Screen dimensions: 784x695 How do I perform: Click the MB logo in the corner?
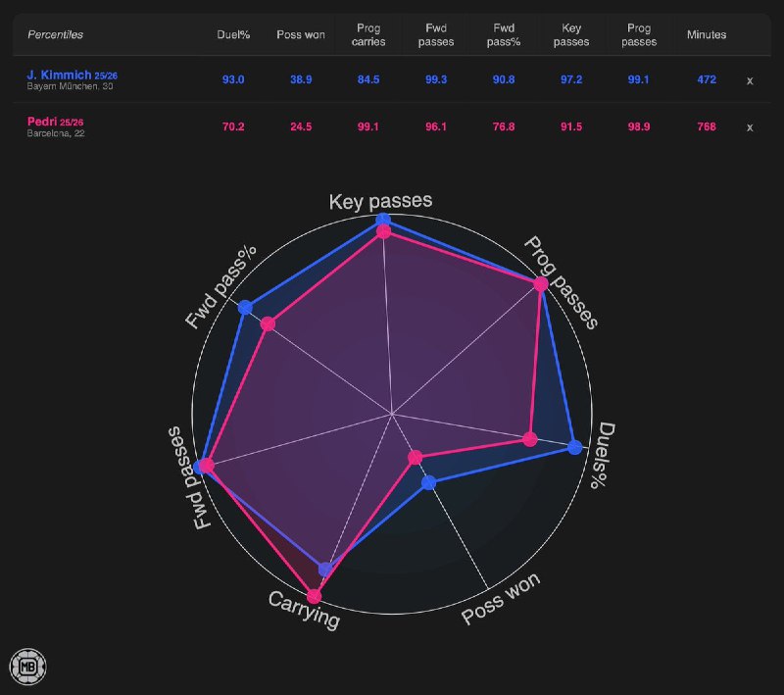(28, 667)
